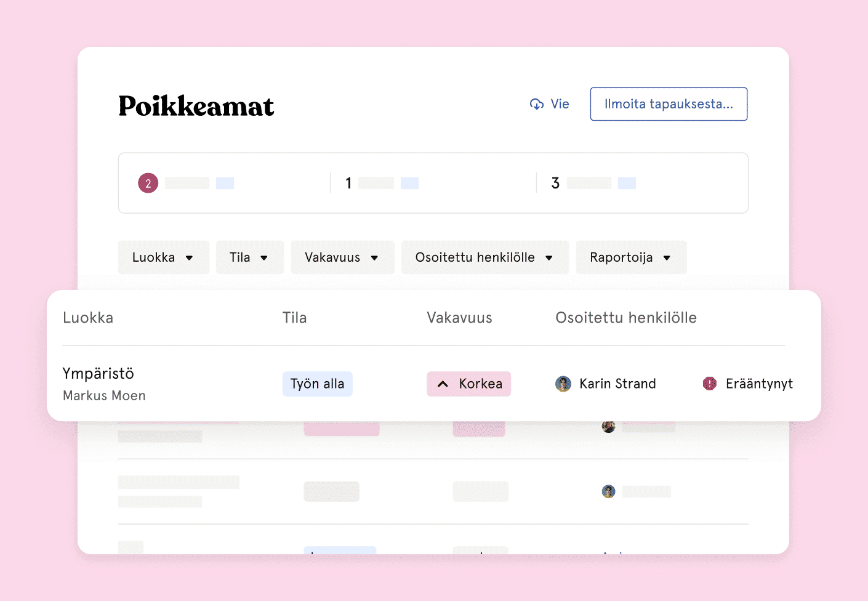Click the red badge showing 2

[148, 183]
